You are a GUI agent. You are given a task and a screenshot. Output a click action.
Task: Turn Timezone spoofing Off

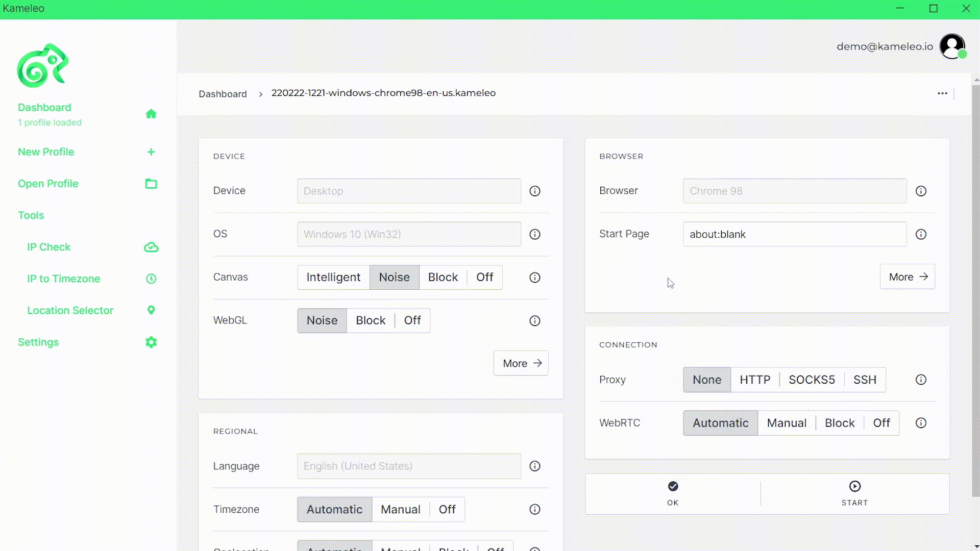click(x=447, y=509)
